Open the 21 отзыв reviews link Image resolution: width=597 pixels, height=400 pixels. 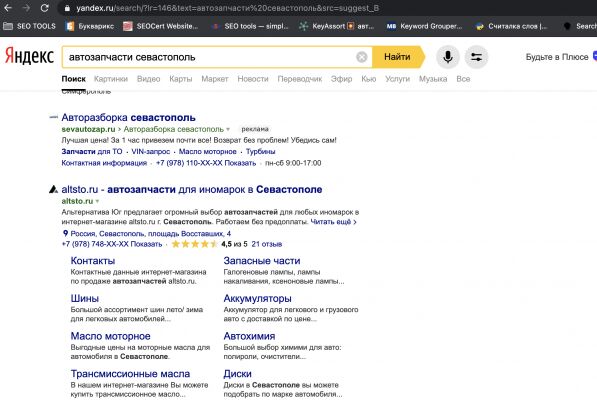[267, 244]
